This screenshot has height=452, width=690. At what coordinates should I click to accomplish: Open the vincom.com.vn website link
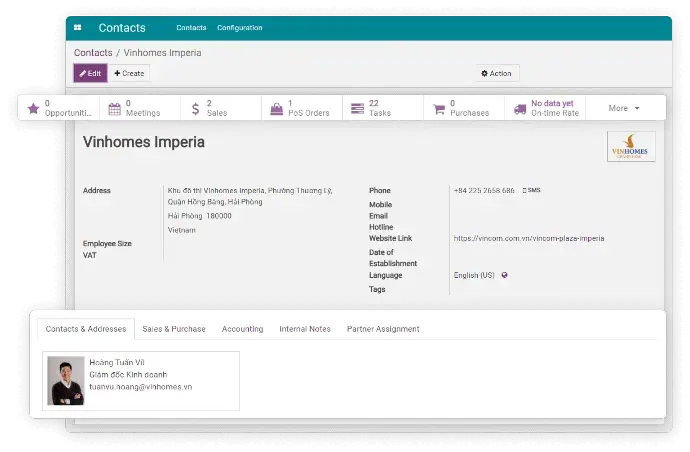click(x=528, y=238)
